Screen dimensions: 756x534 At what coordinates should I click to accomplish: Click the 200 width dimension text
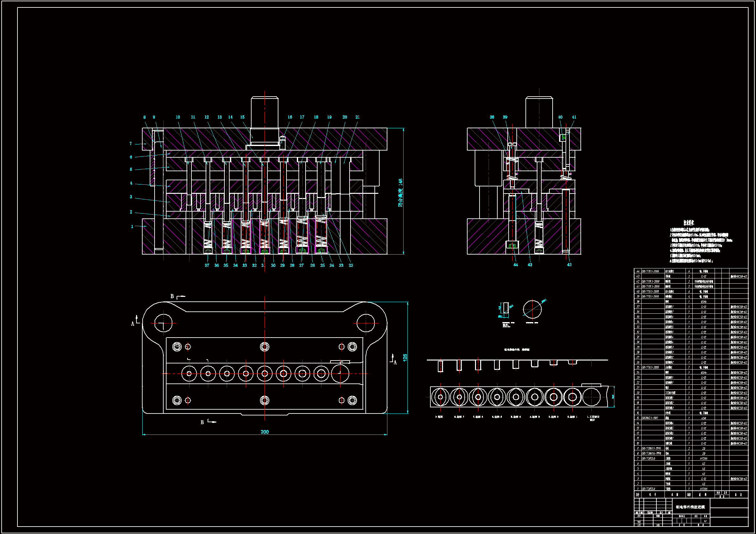pyautogui.click(x=265, y=432)
